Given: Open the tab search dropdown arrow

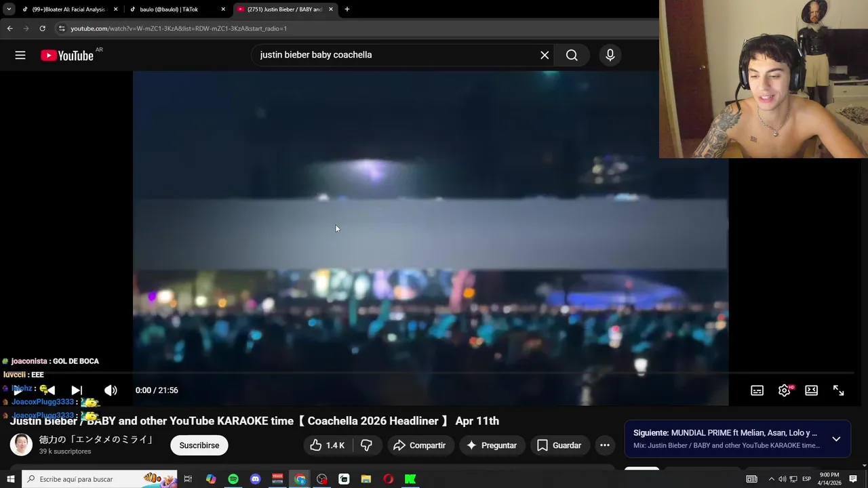Looking at the screenshot, I should [9, 9].
